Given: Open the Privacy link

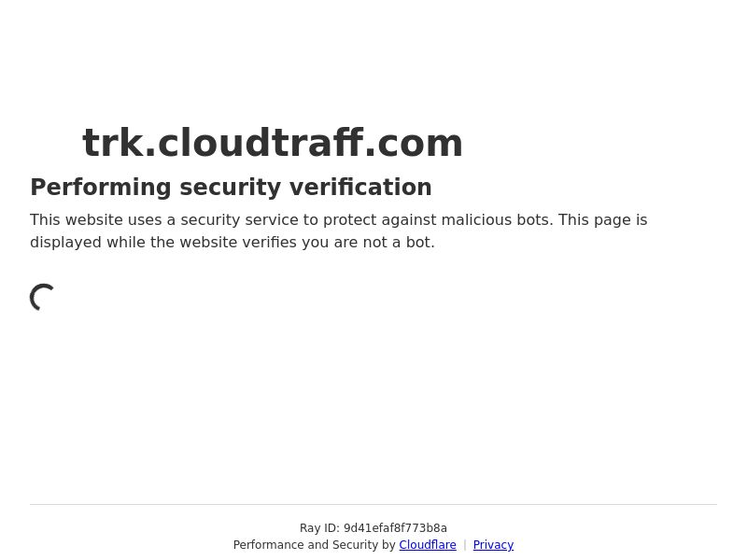Looking at the screenshot, I should point(493,545).
